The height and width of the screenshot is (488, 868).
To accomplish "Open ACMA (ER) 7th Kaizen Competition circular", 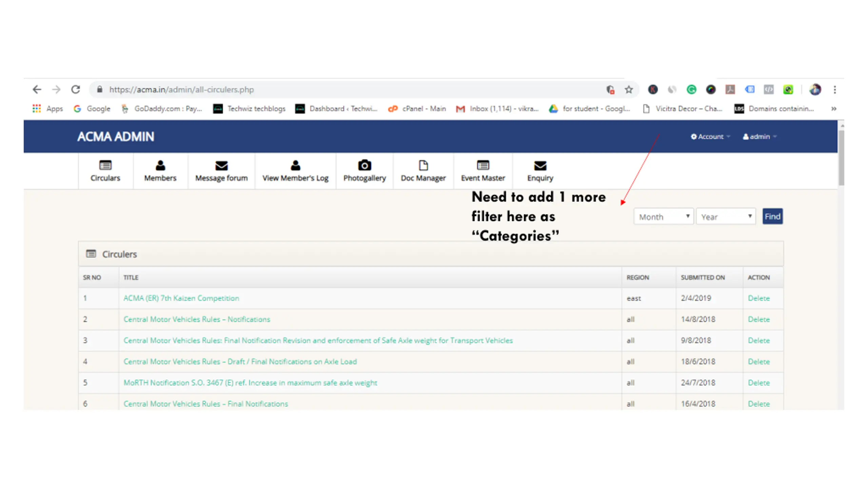I will (181, 298).
